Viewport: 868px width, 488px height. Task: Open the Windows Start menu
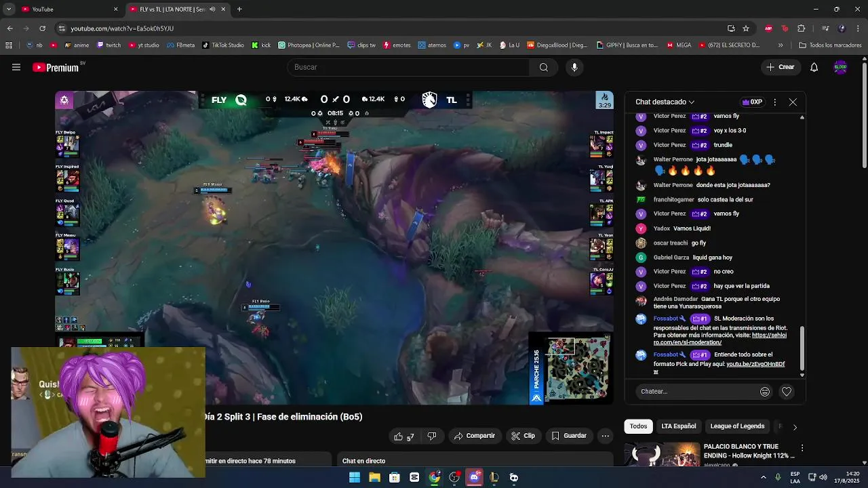coord(355,477)
